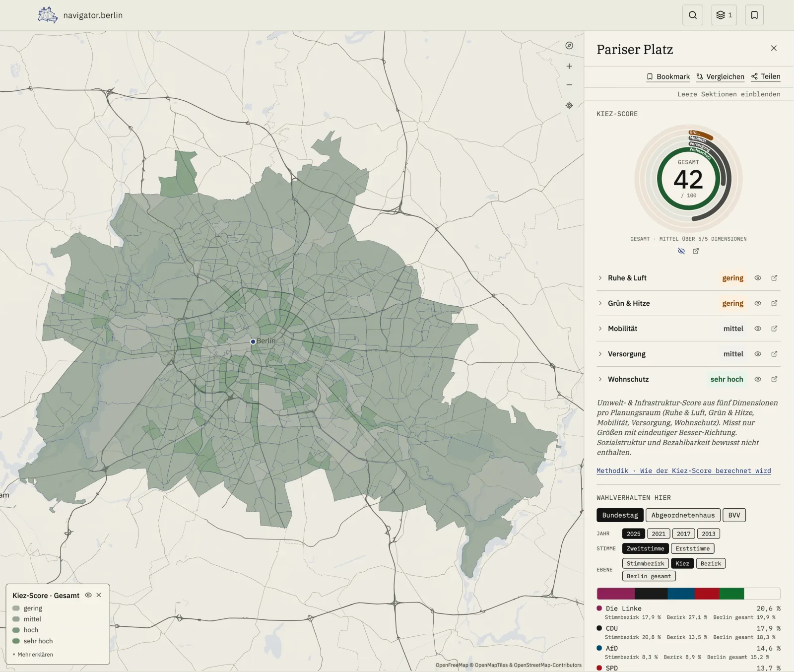Viewport: 794px width, 672px height.
Task: Choose year 2017
Action: [x=683, y=534]
